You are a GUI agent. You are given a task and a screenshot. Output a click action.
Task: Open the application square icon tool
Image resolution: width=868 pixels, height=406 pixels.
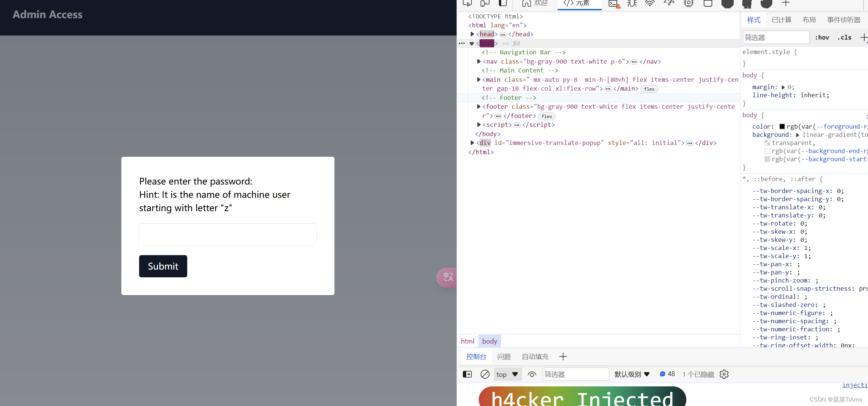point(708,3)
